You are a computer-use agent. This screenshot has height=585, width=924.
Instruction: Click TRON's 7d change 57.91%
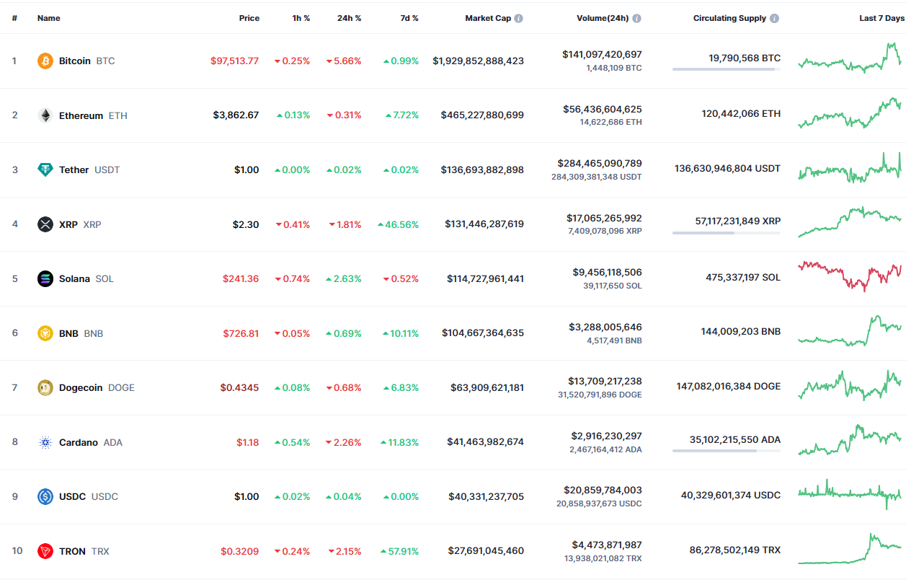(x=399, y=551)
